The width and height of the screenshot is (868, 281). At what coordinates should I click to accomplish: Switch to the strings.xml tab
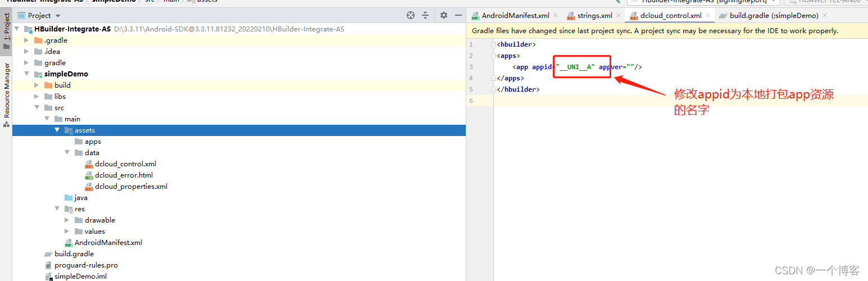tap(594, 16)
